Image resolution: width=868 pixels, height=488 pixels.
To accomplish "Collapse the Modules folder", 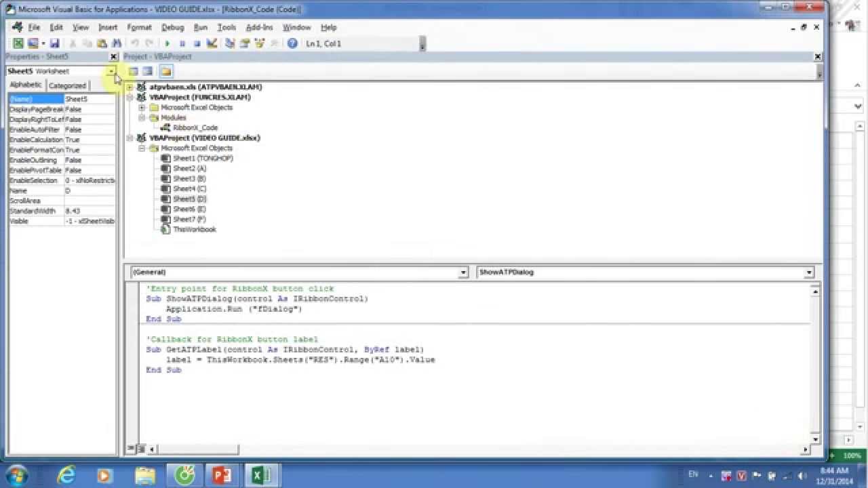I will pos(142,117).
